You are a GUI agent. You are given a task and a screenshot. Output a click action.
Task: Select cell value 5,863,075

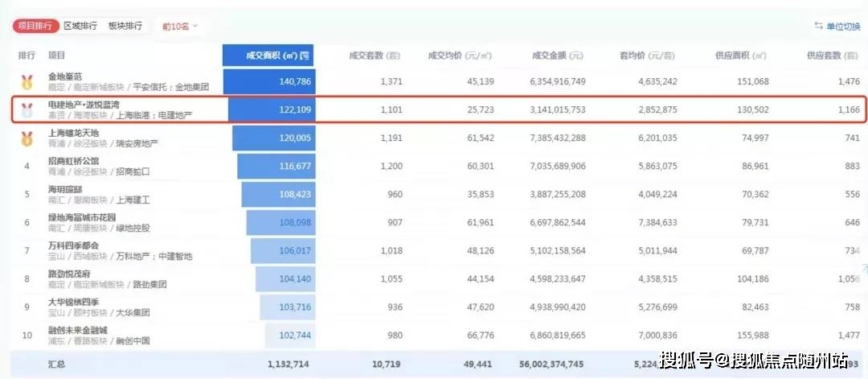pyautogui.click(x=657, y=167)
